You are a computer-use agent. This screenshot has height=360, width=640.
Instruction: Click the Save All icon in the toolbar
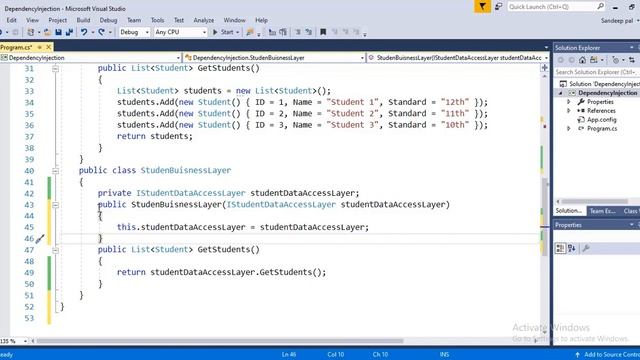(x=69, y=32)
